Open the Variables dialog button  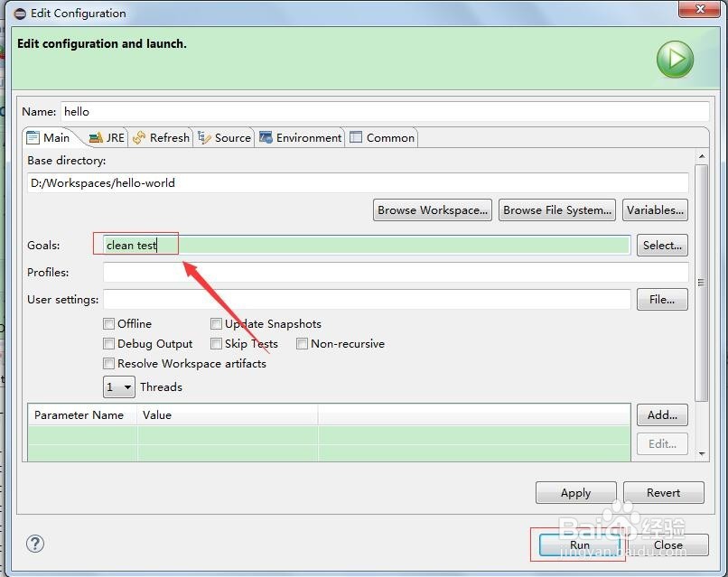[655, 210]
